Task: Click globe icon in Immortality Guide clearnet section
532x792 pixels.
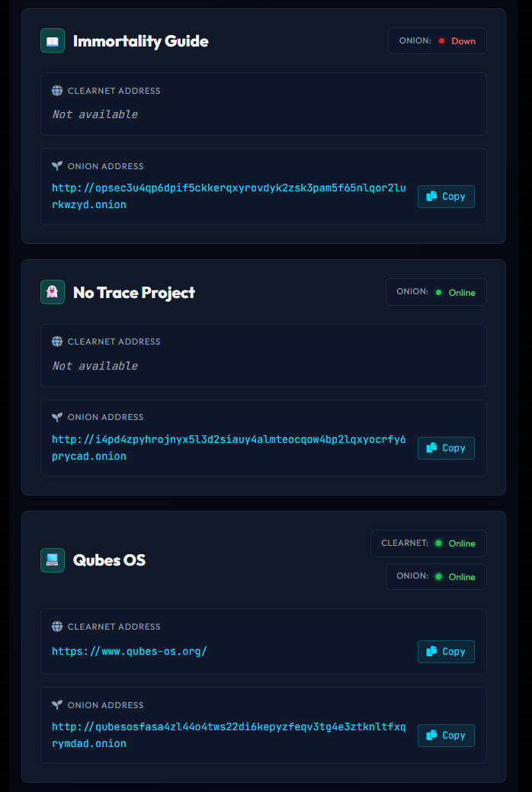Action: pyautogui.click(x=57, y=91)
